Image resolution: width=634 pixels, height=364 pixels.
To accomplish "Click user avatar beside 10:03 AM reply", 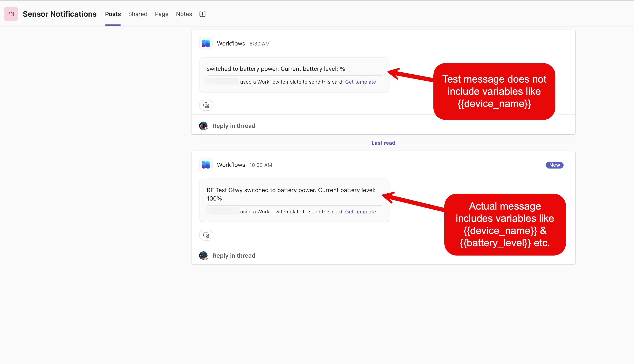I will [203, 256].
